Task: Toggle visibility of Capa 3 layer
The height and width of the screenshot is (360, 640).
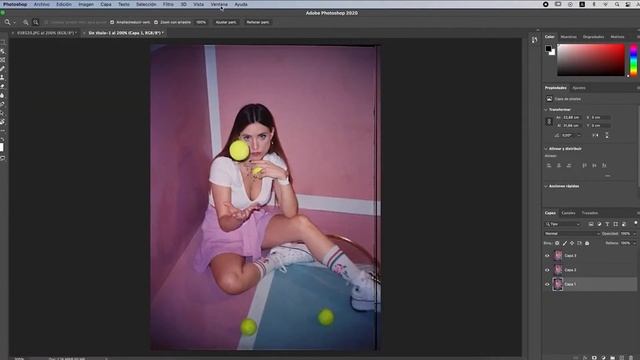Action: tap(547, 256)
